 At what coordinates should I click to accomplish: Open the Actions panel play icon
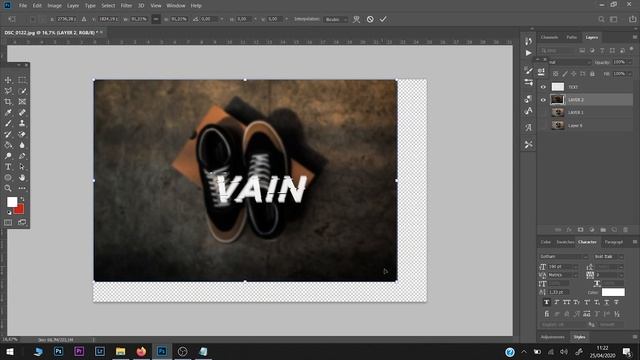pos(529,53)
